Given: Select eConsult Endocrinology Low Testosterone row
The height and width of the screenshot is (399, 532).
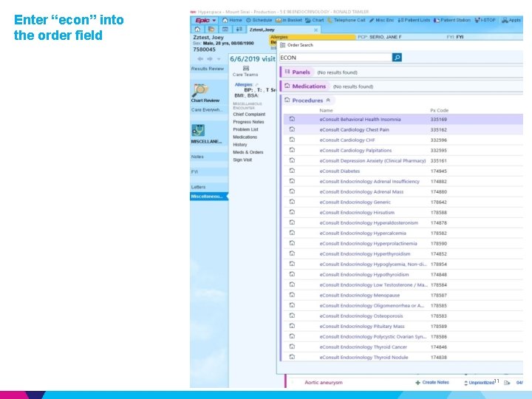Looking at the screenshot, I should (x=403, y=284).
